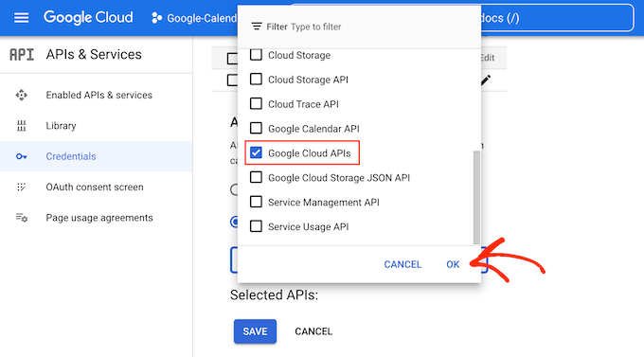
Task: Click CANCEL next to SAVE
Action: click(313, 331)
